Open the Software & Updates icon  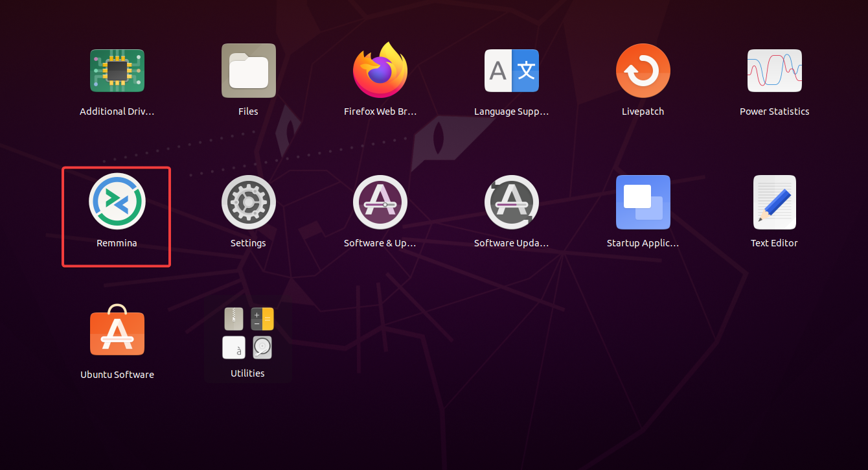(x=380, y=202)
